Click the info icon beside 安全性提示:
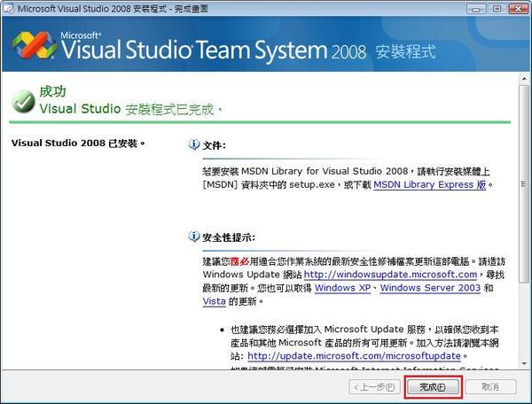The image size is (532, 404). pos(193,237)
